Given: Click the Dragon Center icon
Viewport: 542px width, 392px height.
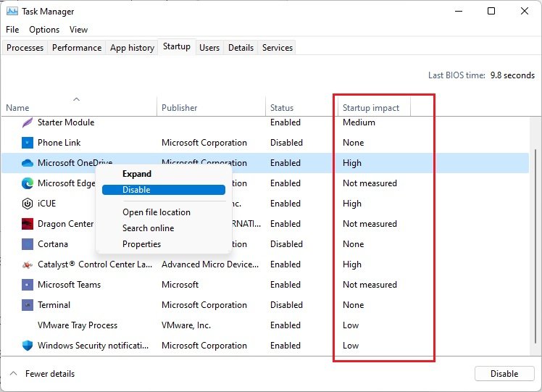Looking at the screenshot, I should coord(28,224).
